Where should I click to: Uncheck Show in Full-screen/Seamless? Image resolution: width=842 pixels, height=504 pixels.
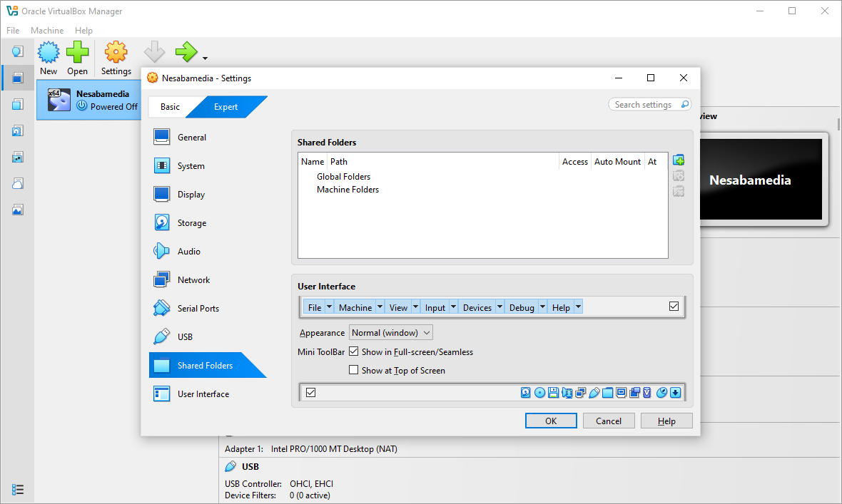(x=353, y=351)
